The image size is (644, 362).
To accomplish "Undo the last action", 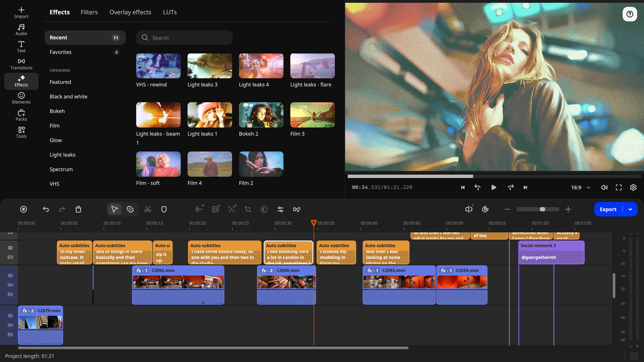I will click(x=46, y=209).
